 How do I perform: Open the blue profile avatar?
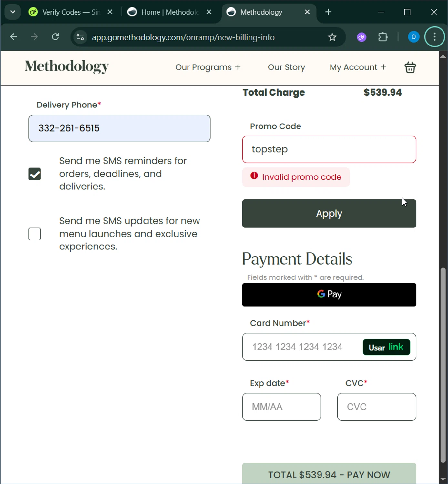point(413,37)
